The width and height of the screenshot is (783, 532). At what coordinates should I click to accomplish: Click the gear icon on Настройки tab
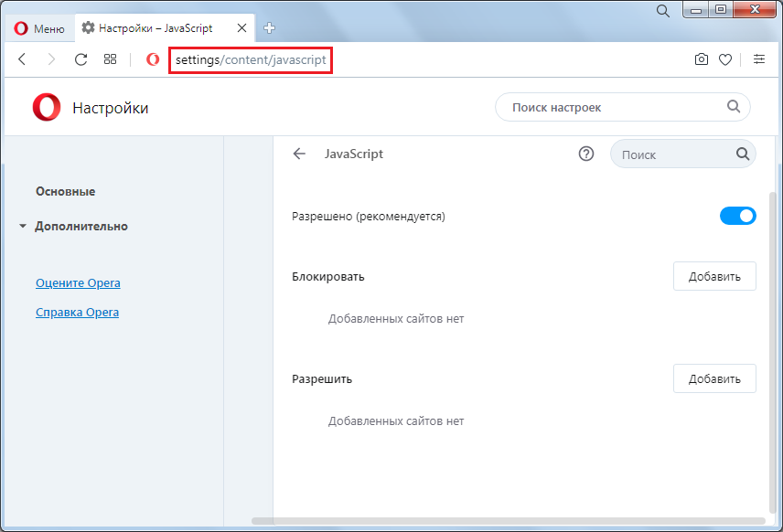tap(88, 28)
